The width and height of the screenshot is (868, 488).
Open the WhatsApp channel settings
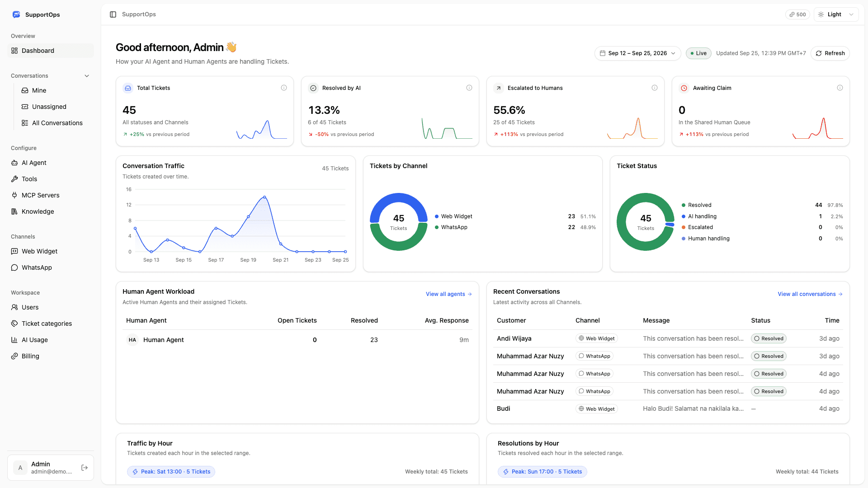click(x=51, y=267)
